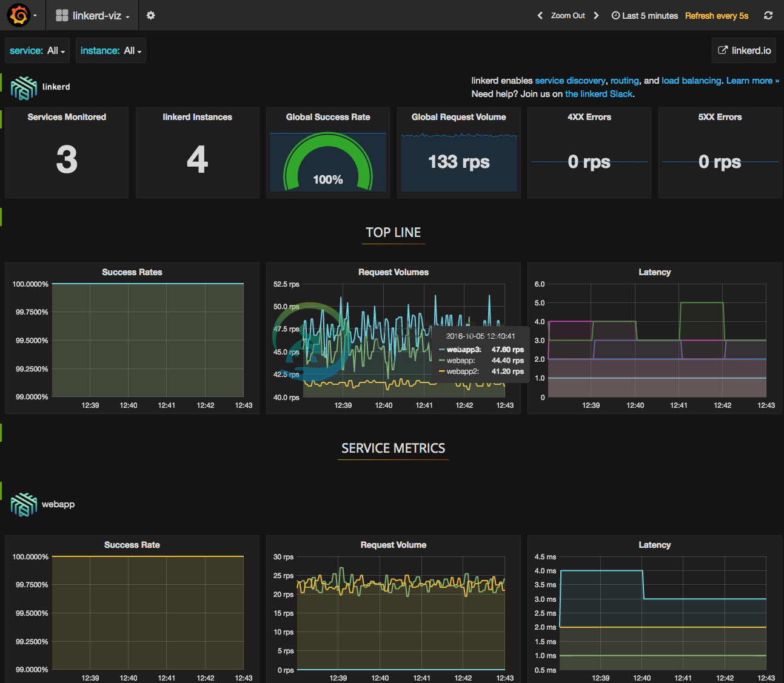This screenshot has width=784, height=683.
Task: Open the Services Monitored panel title
Action: [x=67, y=117]
